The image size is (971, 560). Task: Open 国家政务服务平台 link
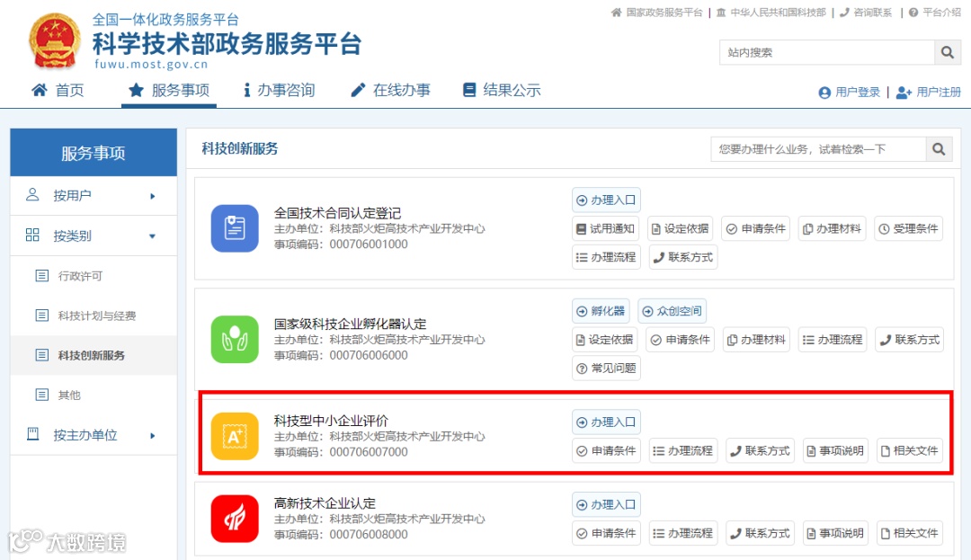click(657, 13)
